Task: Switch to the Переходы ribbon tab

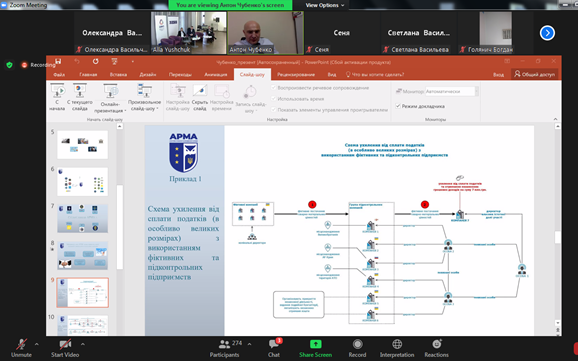Action: pyautogui.click(x=180, y=74)
